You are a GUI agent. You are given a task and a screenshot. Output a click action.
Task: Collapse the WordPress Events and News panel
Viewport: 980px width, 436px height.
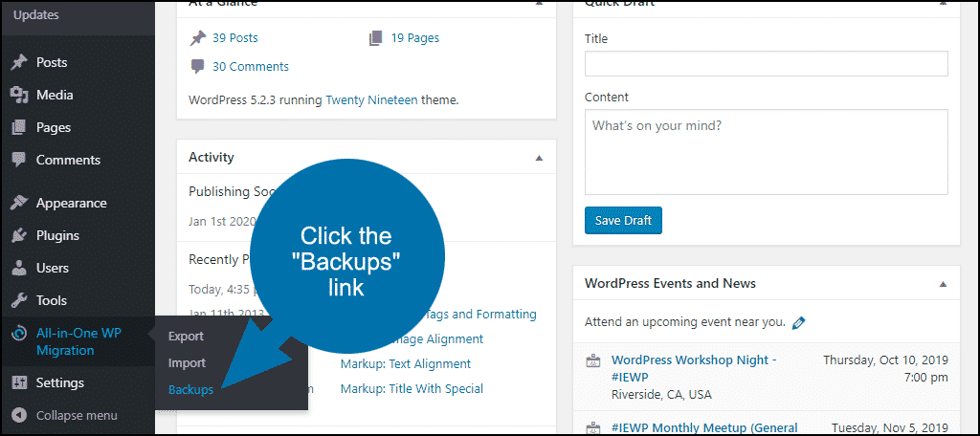(x=943, y=284)
